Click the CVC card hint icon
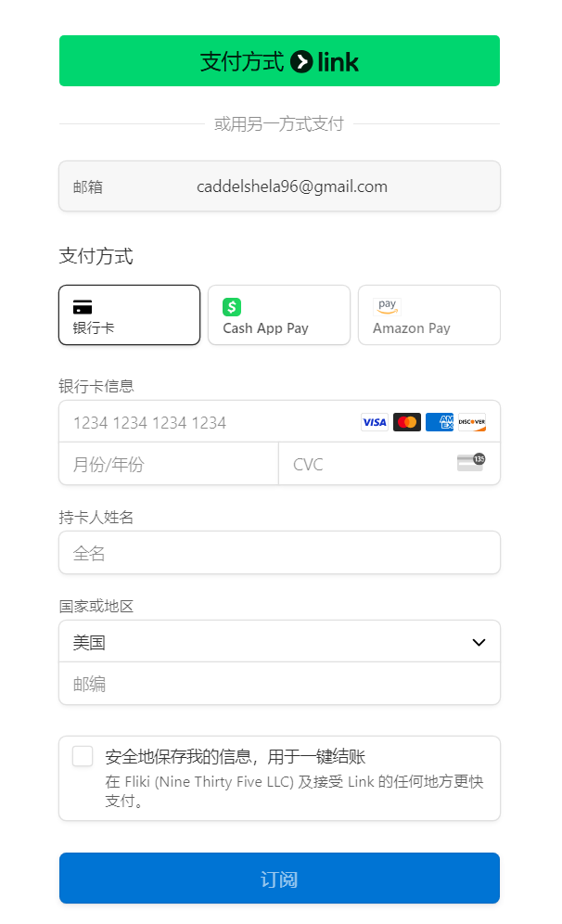Viewport: 562px width, 924px height. [471, 463]
